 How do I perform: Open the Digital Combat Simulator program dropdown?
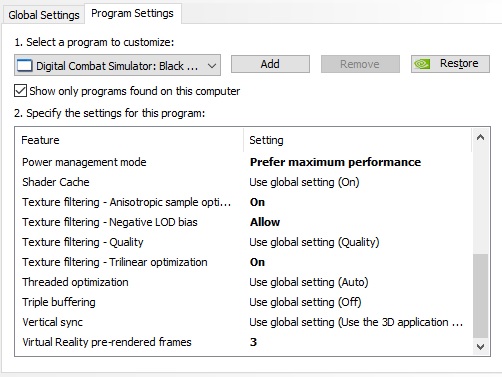click(117, 65)
